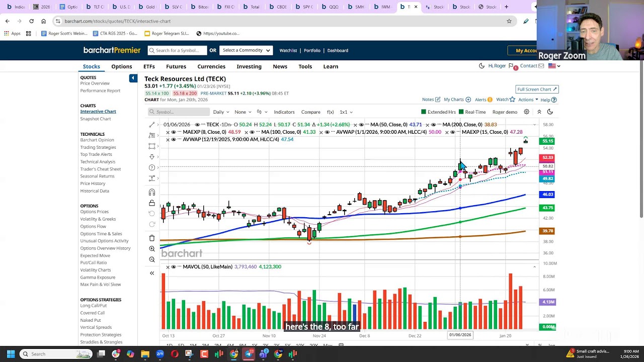Image resolution: width=644 pixels, height=362 pixels.
Task: Collapse the left sidebar panel
Action: pos(133,78)
